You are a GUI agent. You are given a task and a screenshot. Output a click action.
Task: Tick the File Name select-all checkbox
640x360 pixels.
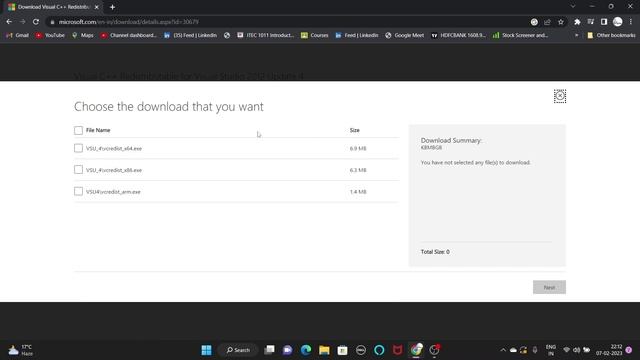(78, 130)
